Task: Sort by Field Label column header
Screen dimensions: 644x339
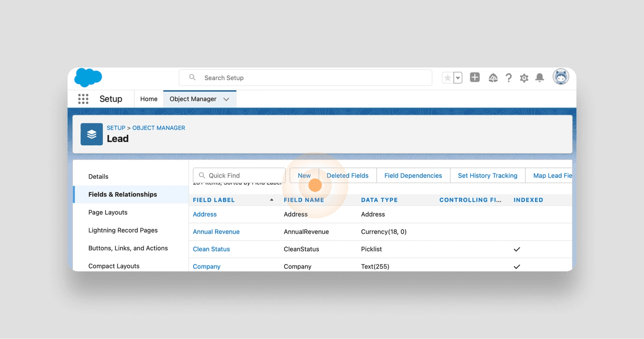Action: click(214, 200)
